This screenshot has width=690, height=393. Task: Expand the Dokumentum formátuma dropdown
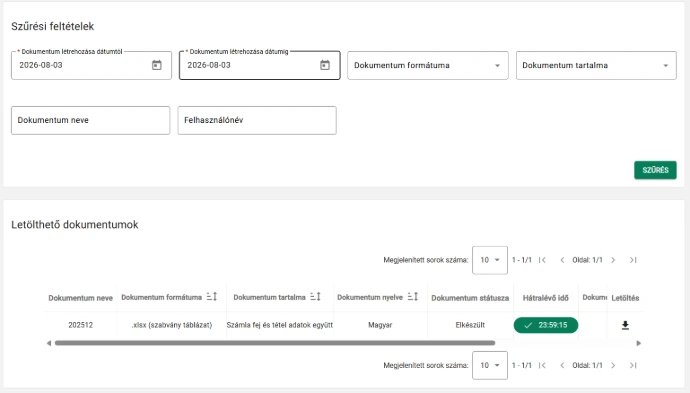[x=428, y=65]
